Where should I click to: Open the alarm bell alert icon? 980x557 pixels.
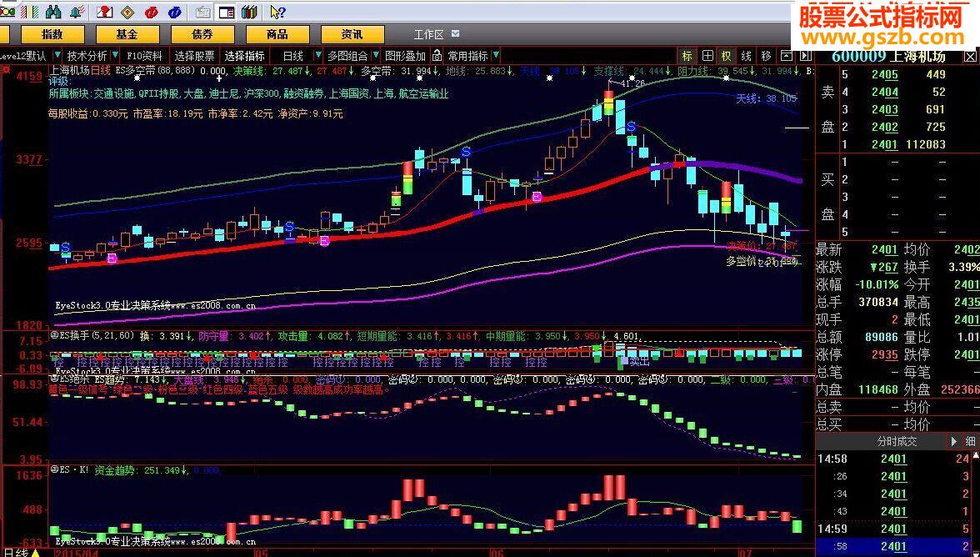click(77, 12)
